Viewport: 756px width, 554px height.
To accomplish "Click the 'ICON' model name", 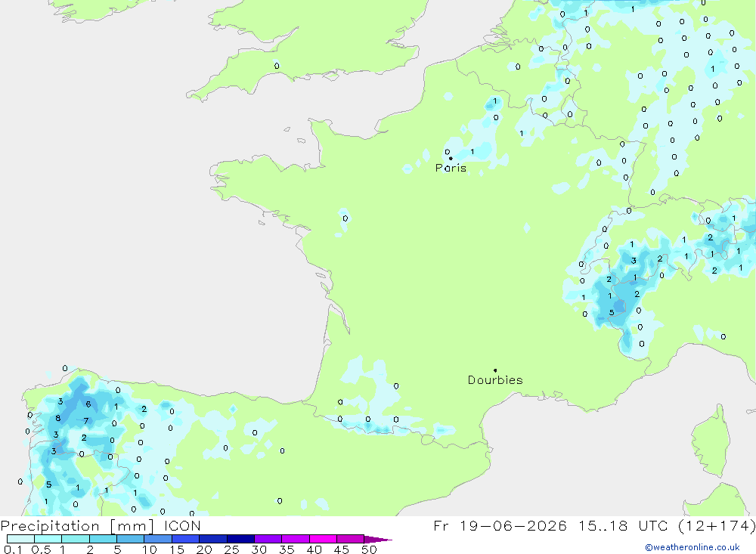I will (182, 525).
